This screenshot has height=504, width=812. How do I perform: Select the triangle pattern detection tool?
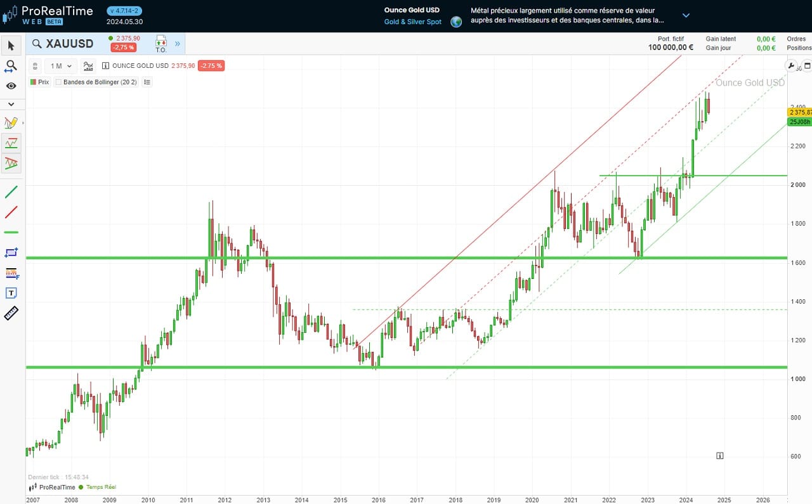click(11, 163)
